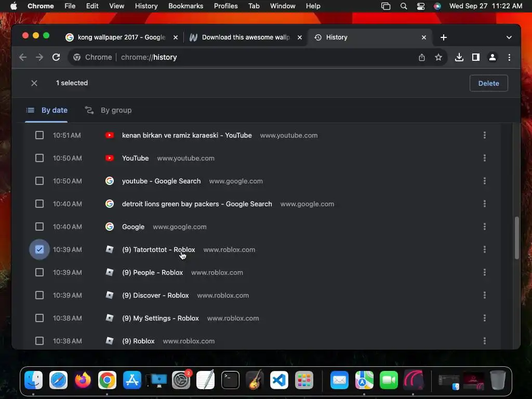Check the (9) Discover - Roblox checkbox
This screenshot has height=399, width=532.
(x=39, y=295)
